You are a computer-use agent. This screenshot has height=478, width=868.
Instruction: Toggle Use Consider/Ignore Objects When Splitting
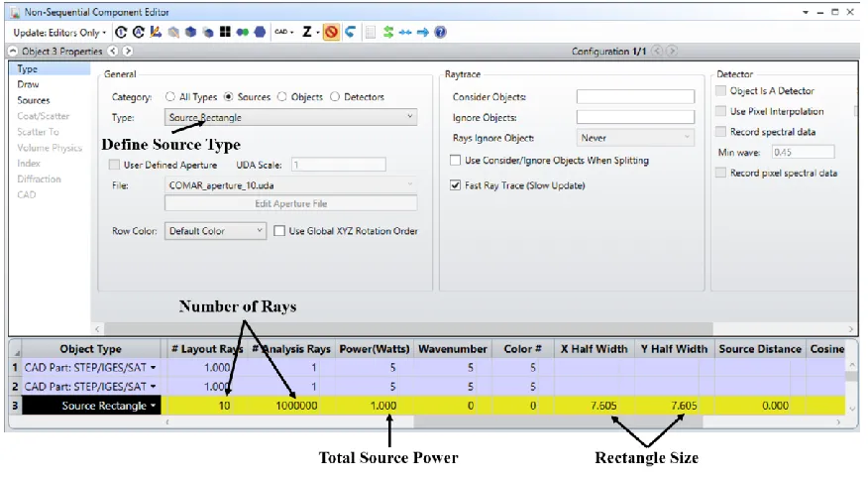tap(455, 160)
